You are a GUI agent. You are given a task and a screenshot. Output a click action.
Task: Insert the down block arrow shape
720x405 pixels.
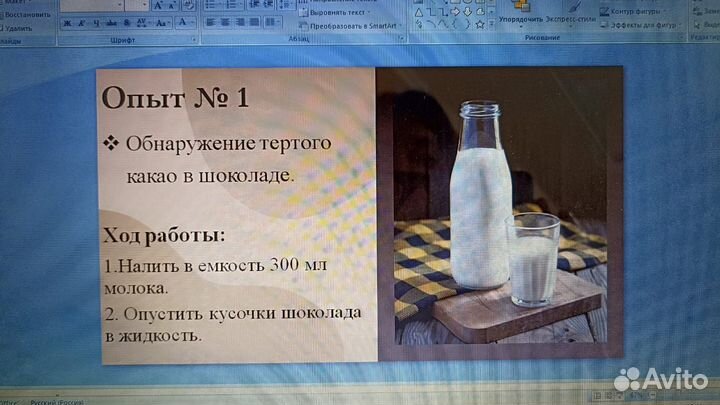(467, 12)
